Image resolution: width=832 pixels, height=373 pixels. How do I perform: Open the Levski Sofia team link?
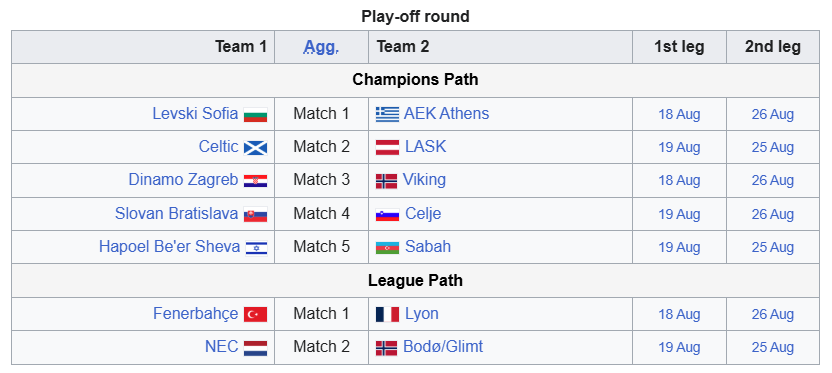(195, 114)
